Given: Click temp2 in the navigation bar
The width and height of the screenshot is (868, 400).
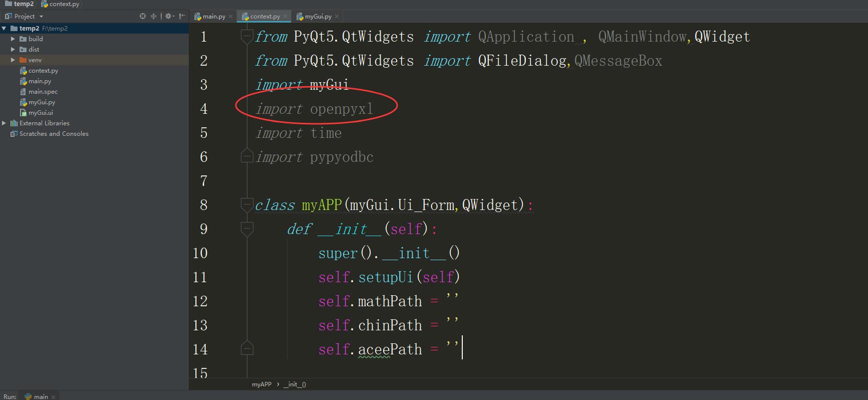Looking at the screenshot, I should click(23, 4).
